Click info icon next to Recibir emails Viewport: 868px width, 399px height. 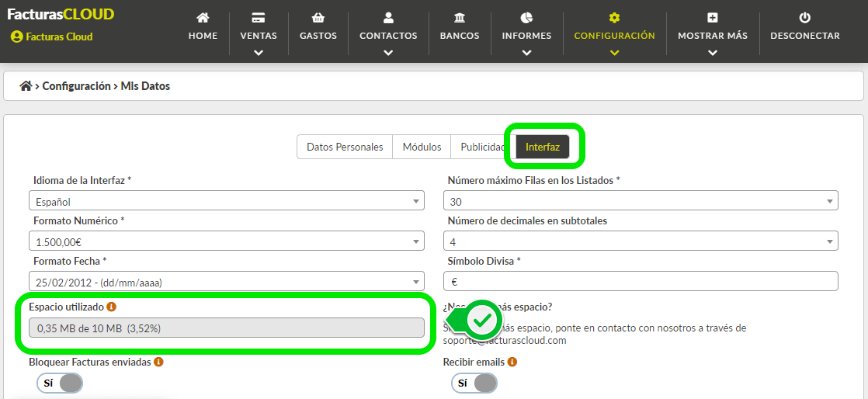(512, 362)
